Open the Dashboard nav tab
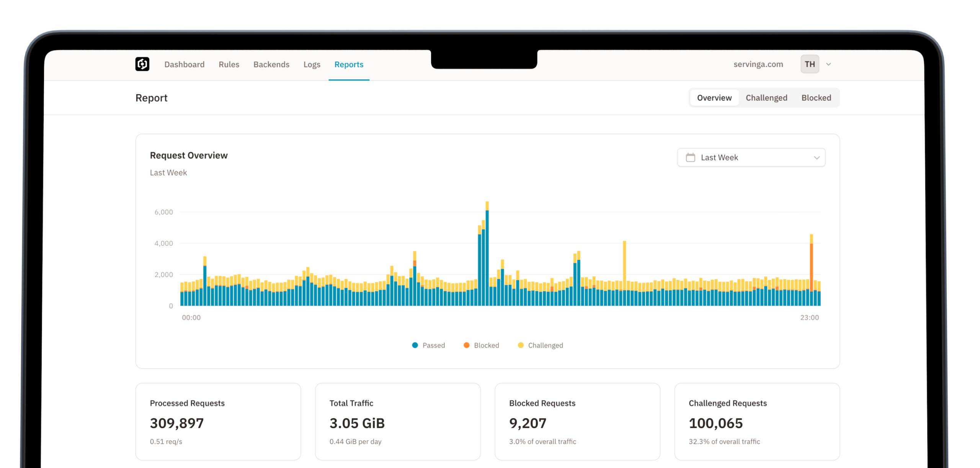This screenshot has height=468, width=980. (184, 64)
